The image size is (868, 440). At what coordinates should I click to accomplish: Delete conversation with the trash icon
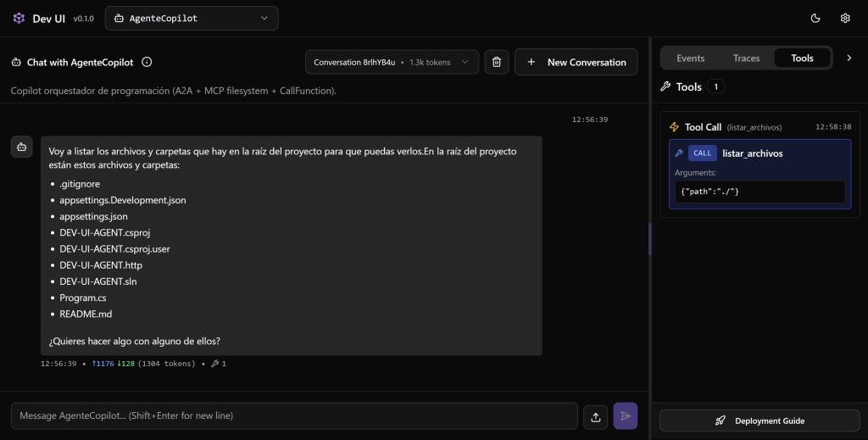pos(497,62)
